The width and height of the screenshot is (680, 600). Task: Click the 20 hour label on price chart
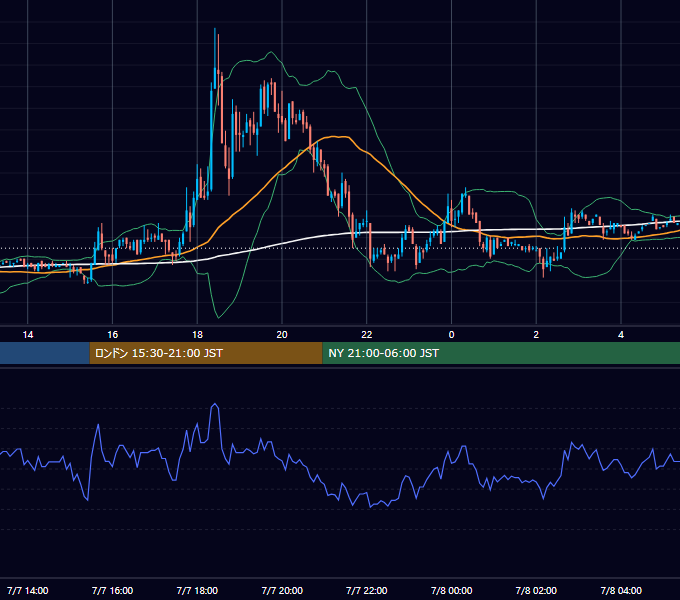pos(282,335)
